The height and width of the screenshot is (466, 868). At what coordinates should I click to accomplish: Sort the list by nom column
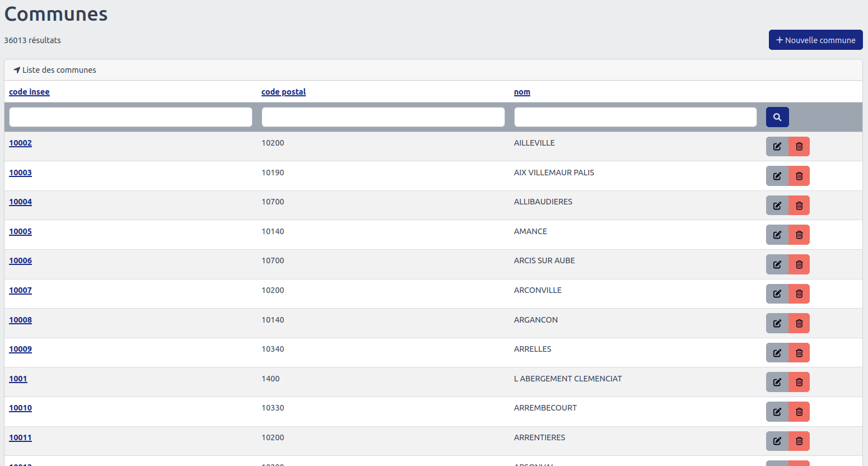point(522,92)
